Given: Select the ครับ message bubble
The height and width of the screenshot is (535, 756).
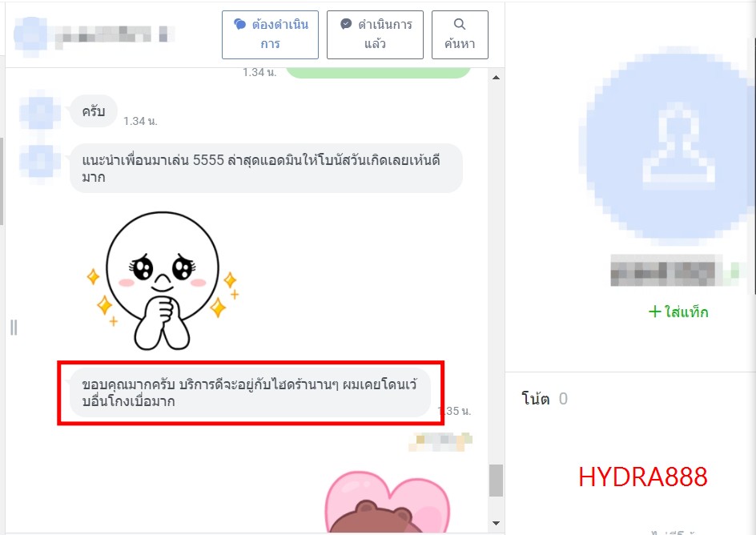Looking at the screenshot, I should click(x=93, y=111).
